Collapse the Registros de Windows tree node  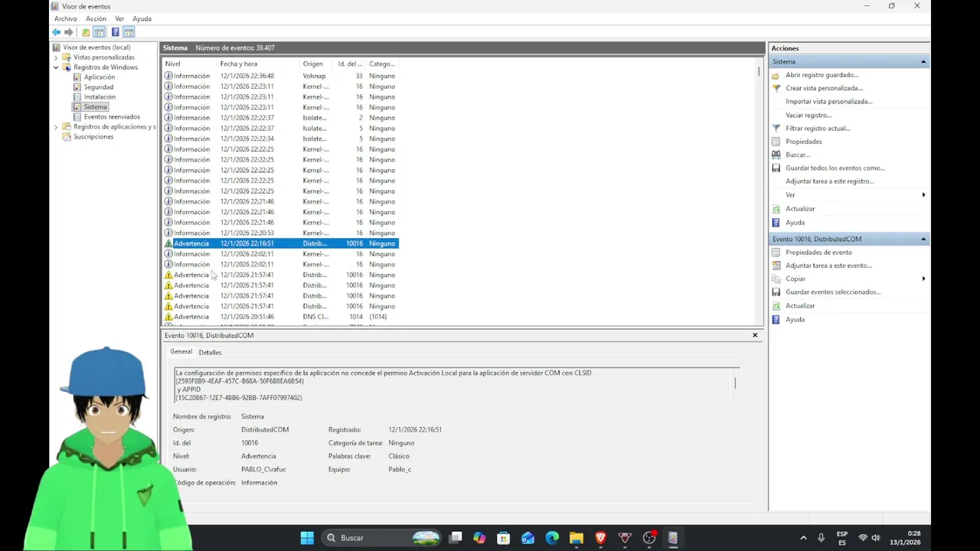click(56, 67)
